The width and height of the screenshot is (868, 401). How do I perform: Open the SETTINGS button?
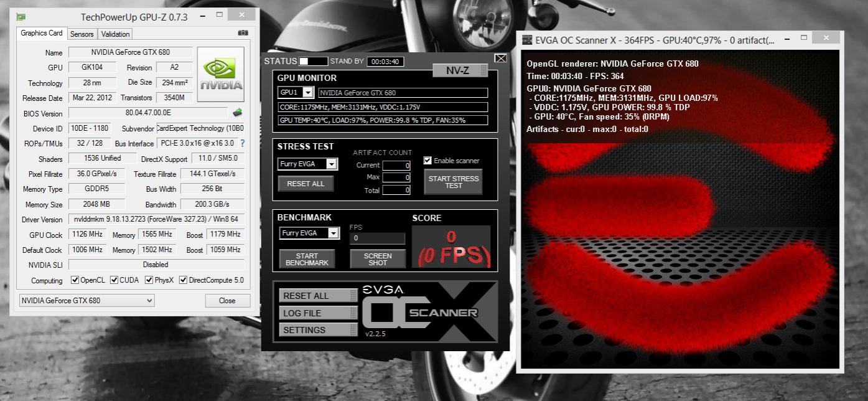coord(317,330)
